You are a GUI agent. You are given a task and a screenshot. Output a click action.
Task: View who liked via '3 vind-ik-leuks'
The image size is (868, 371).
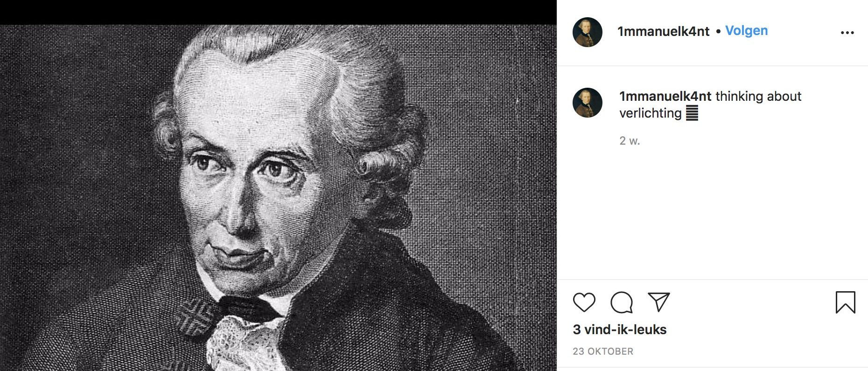(620, 330)
